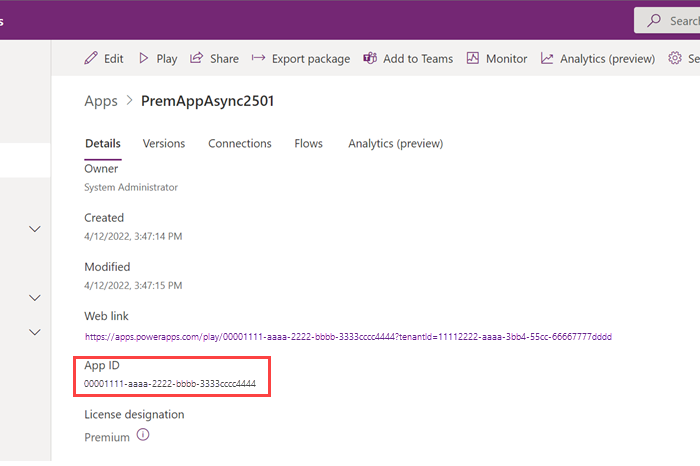Click the Premium license text
The image size is (700, 466).
click(107, 437)
